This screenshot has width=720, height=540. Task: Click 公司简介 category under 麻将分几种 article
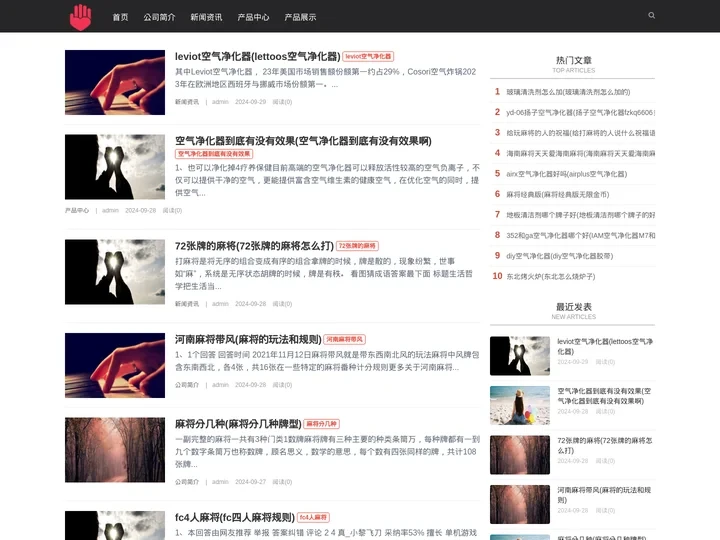tap(187, 482)
